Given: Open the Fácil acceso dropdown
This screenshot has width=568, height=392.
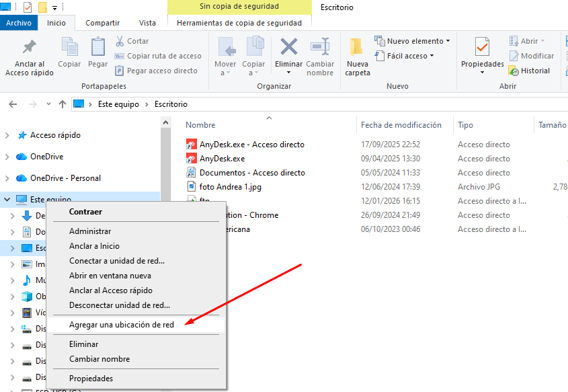Looking at the screenshot, I should 404,56.
